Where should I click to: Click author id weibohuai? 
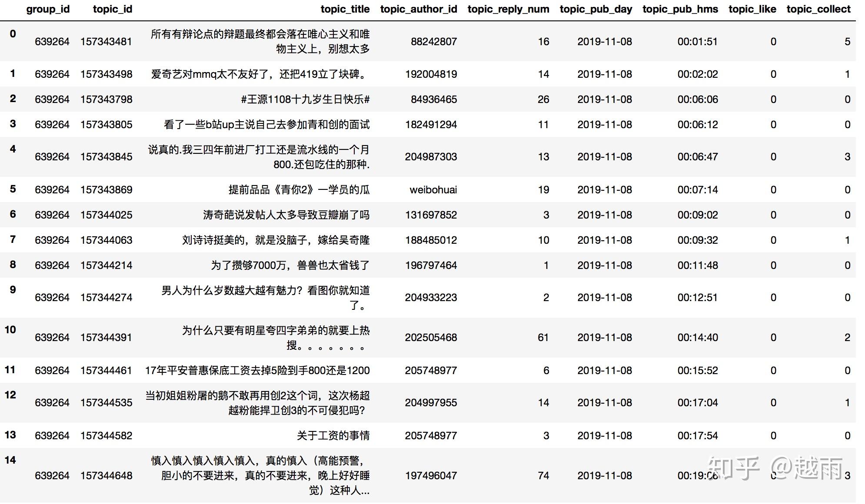pyautogui.click(x=433, y=190)
